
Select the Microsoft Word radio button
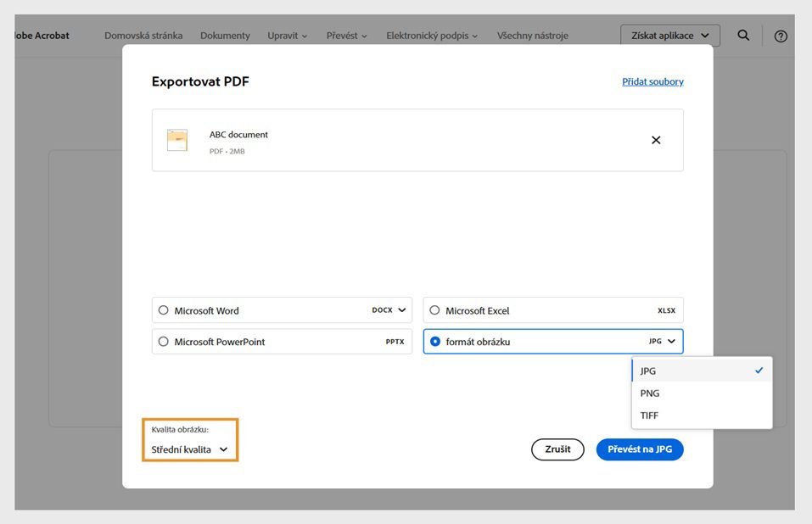click(x=164, y=310)
